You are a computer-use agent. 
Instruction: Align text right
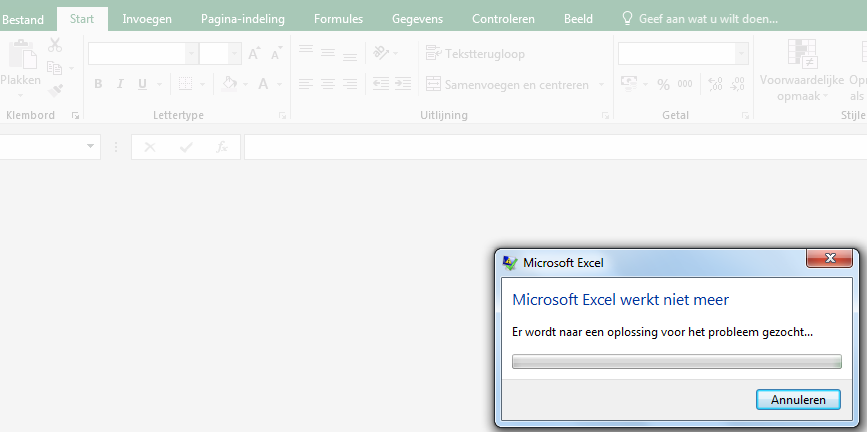[x=350, y=84]
